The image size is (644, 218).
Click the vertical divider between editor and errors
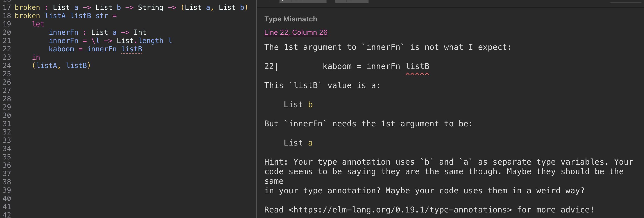click(x=256, y=109)
